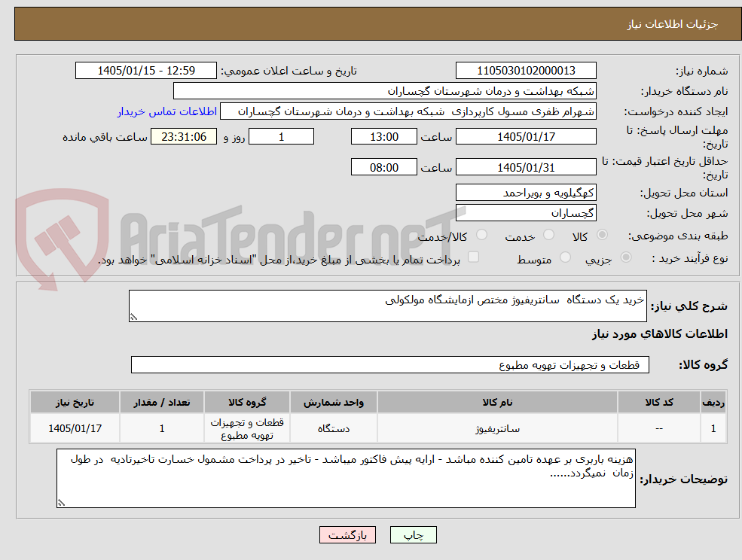Click the price validity hour 08:00 field
Image resolution: width=742 pixels, height=560 pixels.
pyautogui.click(x=383, y=167)
